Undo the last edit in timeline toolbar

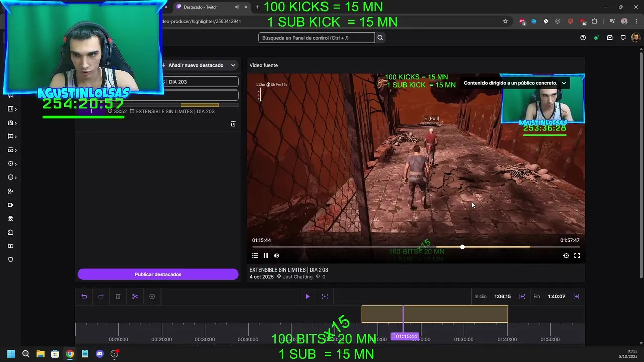pos(84,296)
